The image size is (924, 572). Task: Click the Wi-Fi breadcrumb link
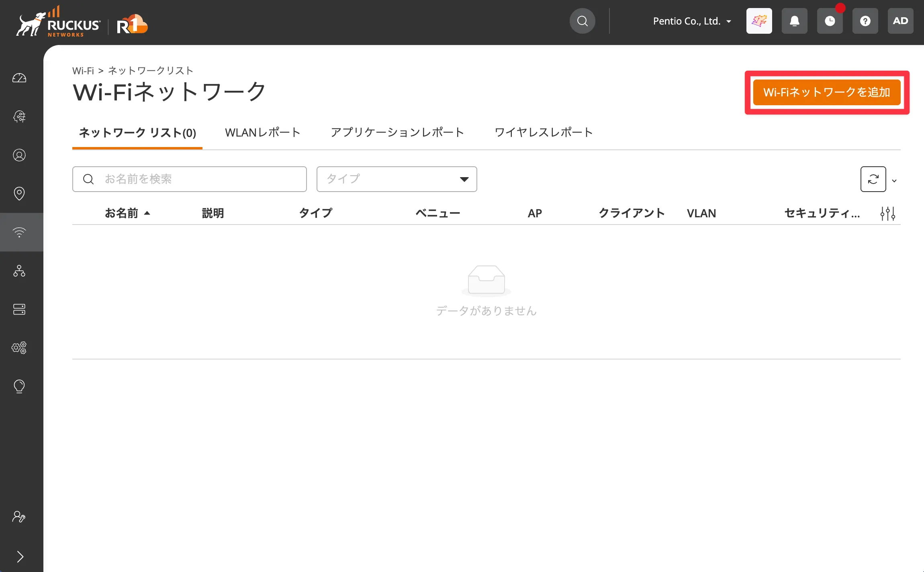[x=83, y=71]
